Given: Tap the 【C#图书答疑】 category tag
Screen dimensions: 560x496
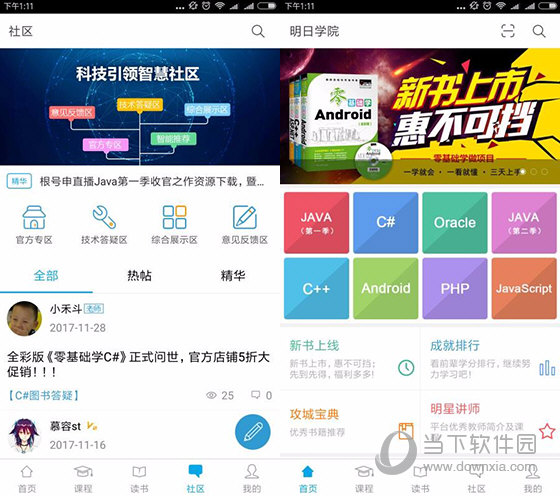Looking at the screenshot, I should point(43,395).
